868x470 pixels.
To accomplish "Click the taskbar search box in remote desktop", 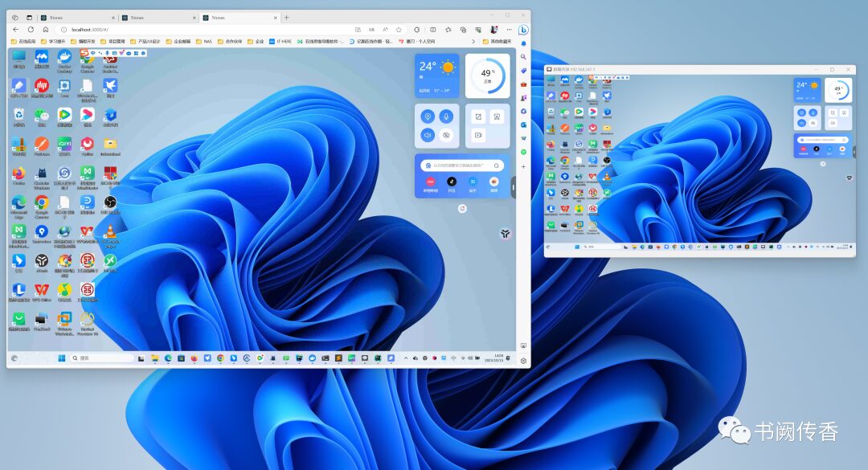I will click(102, 358).
